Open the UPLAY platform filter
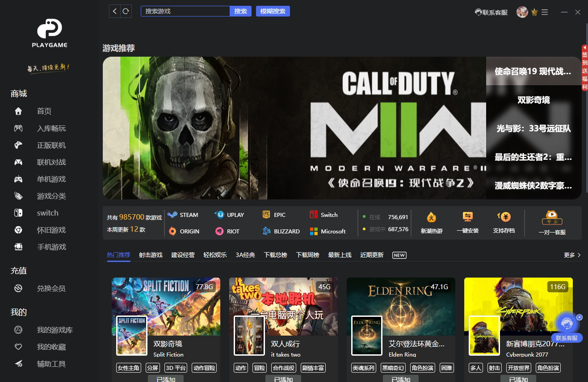Image resolution: width=588 pixels, height=382 pixels. point(229,215)
